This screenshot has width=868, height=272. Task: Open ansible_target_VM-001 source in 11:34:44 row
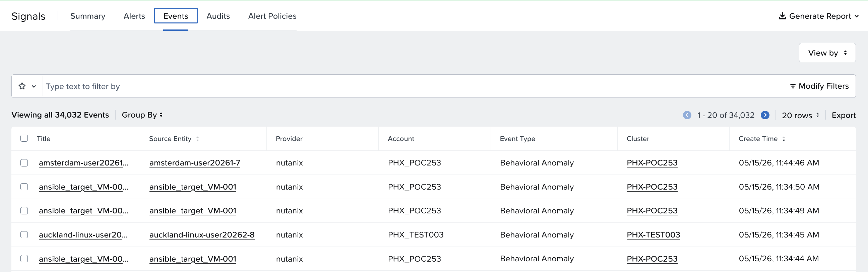pyautogui.click(x=193, y=259)
